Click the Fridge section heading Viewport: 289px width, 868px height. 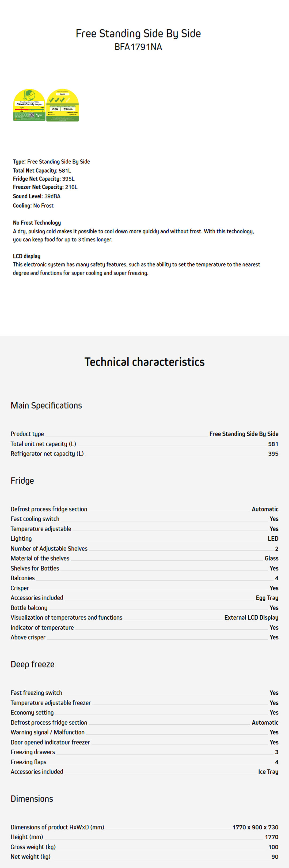pyautogui.click(x=22, y=481)
